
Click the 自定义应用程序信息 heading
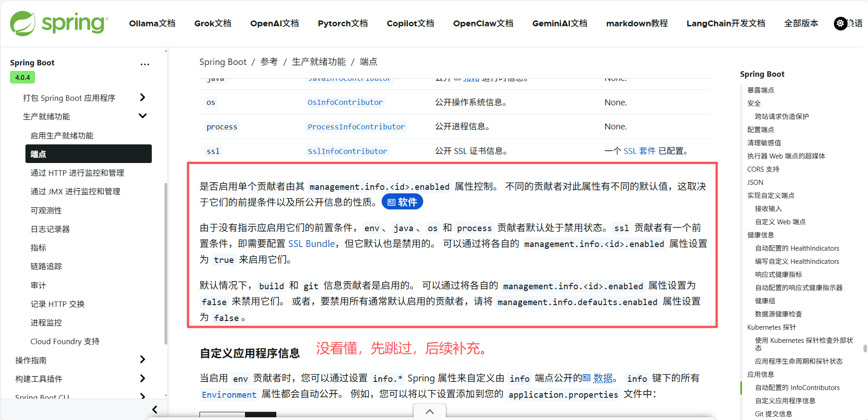[250, 353]
